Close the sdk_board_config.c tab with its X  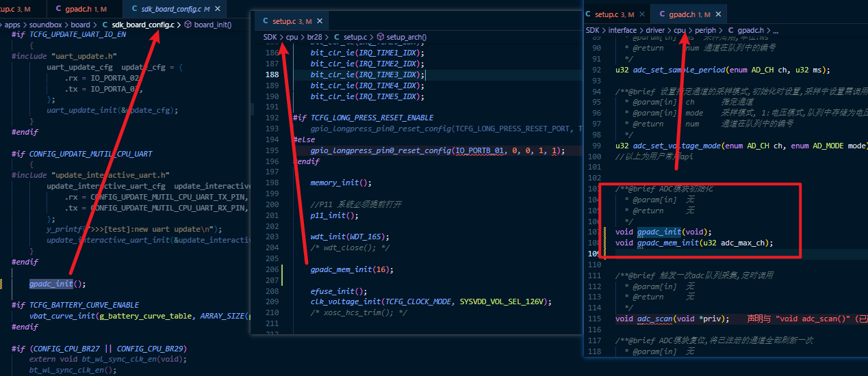point(218,9)
